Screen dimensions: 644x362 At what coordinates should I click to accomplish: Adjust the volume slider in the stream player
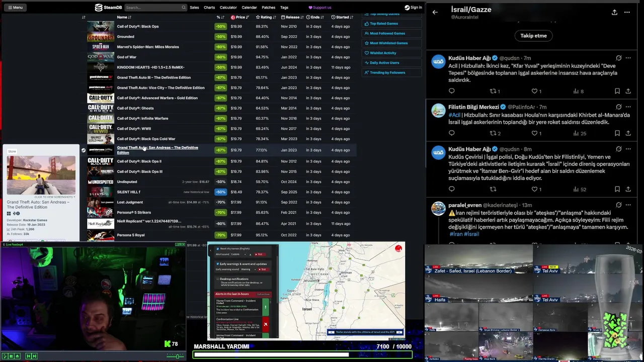176,356
